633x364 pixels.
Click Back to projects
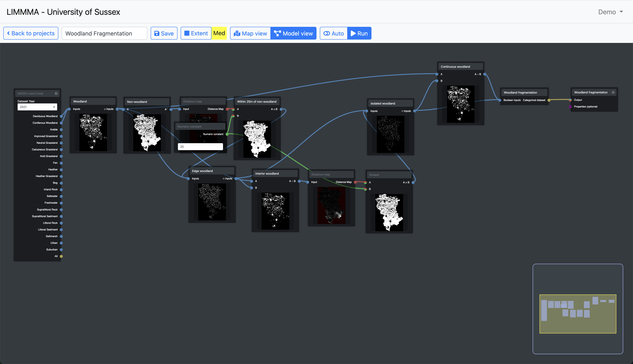[x=31, y=33]
